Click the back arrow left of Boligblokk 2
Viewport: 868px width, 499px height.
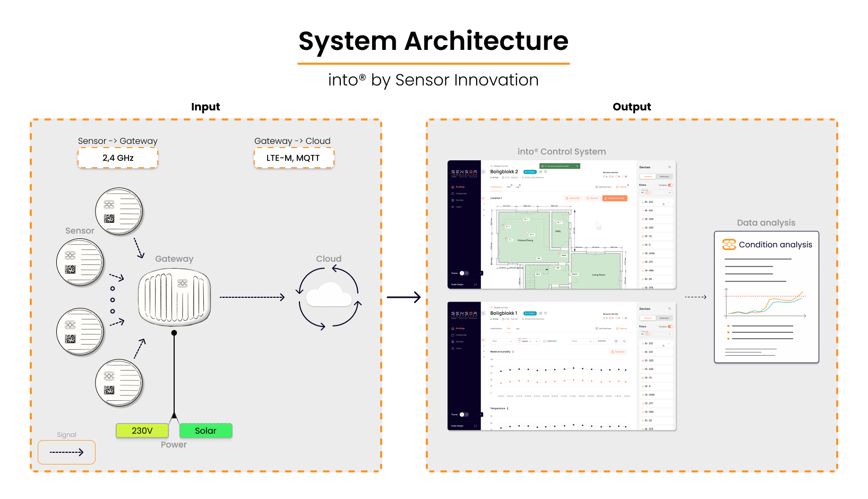[483, 171]
